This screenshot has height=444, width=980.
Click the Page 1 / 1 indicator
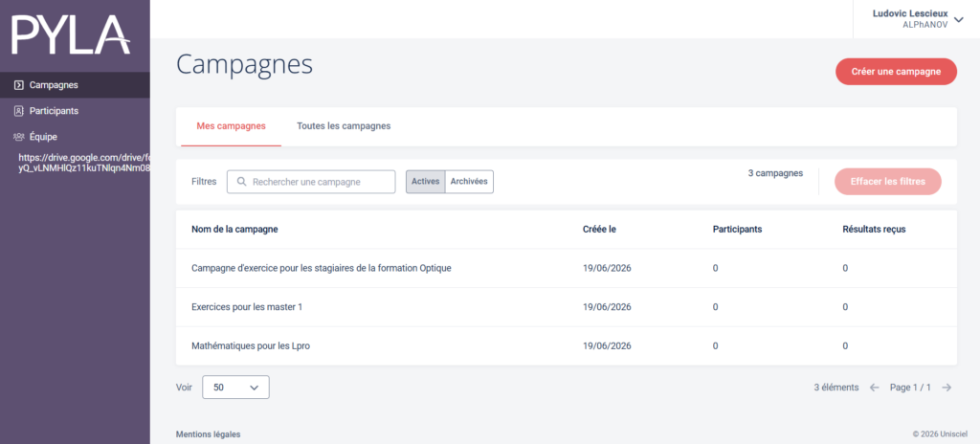click(x=911, y=388)
